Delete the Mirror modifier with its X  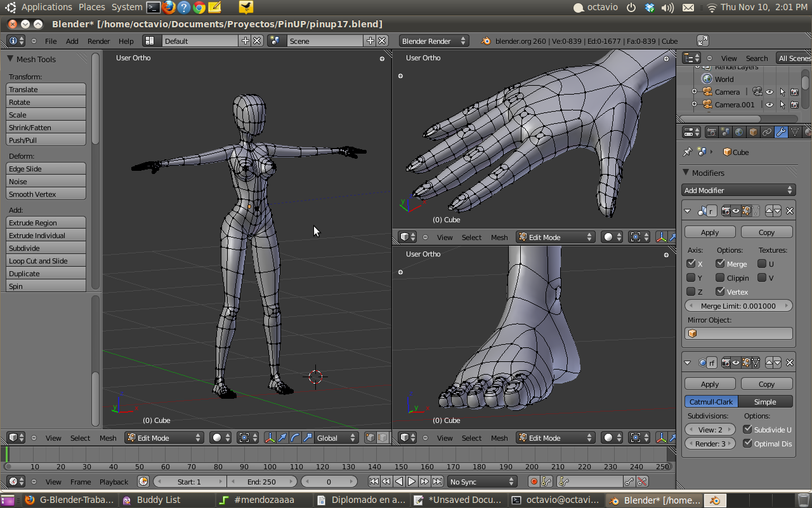coord(790,211)
